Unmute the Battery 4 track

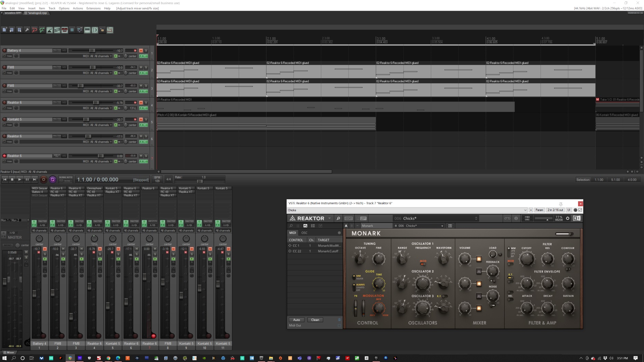pyautogui.click(x=141, y=51)
